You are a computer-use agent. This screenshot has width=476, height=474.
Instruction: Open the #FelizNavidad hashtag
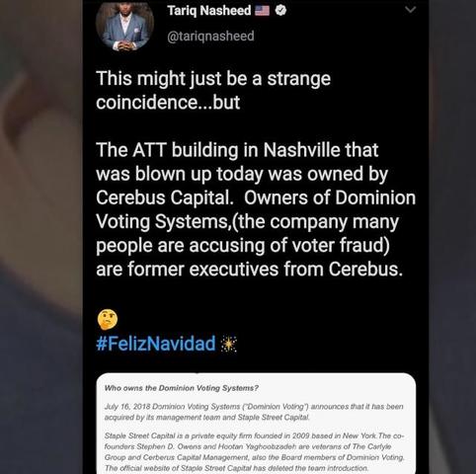[156, 344]
